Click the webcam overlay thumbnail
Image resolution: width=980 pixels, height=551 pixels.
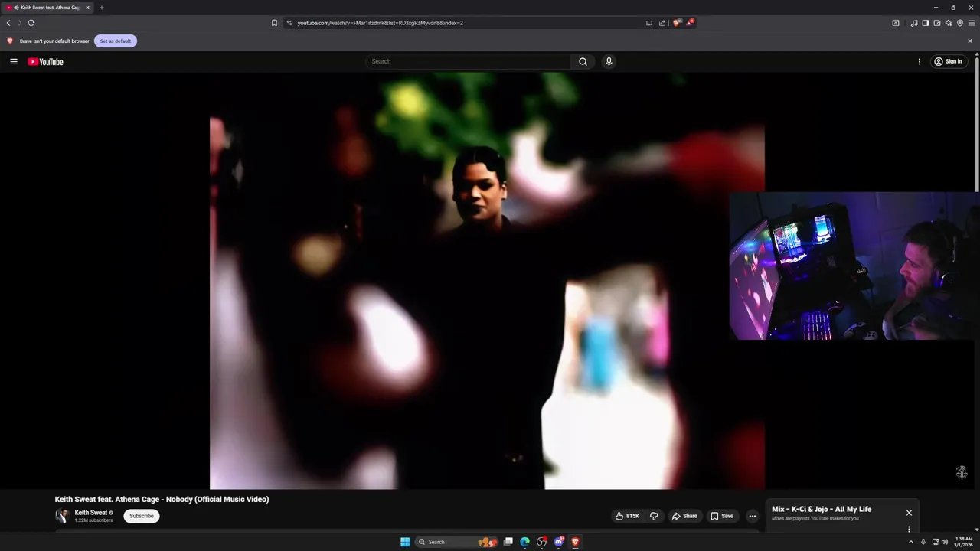click(854, 266)
